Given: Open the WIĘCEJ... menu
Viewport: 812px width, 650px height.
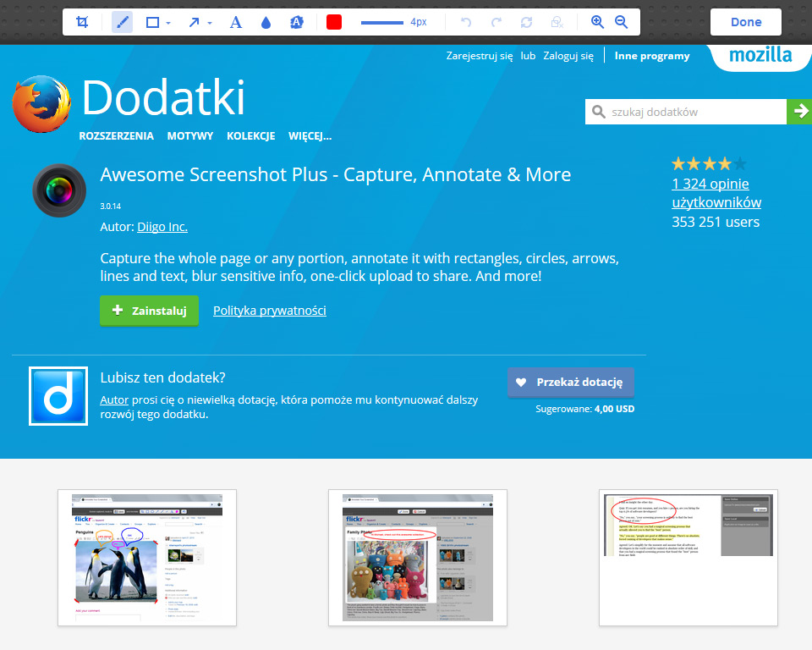Looking at the screenshot, I should click(x=310, y=135).
